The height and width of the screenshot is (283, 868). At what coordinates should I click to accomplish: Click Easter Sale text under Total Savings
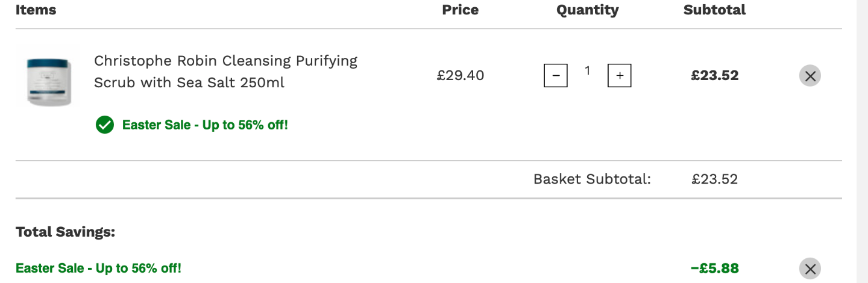98,268
